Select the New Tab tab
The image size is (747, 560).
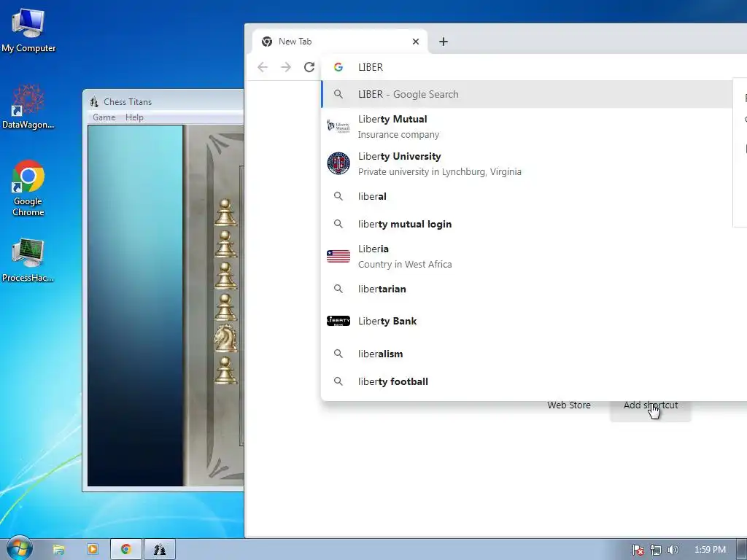coord(340,42)
